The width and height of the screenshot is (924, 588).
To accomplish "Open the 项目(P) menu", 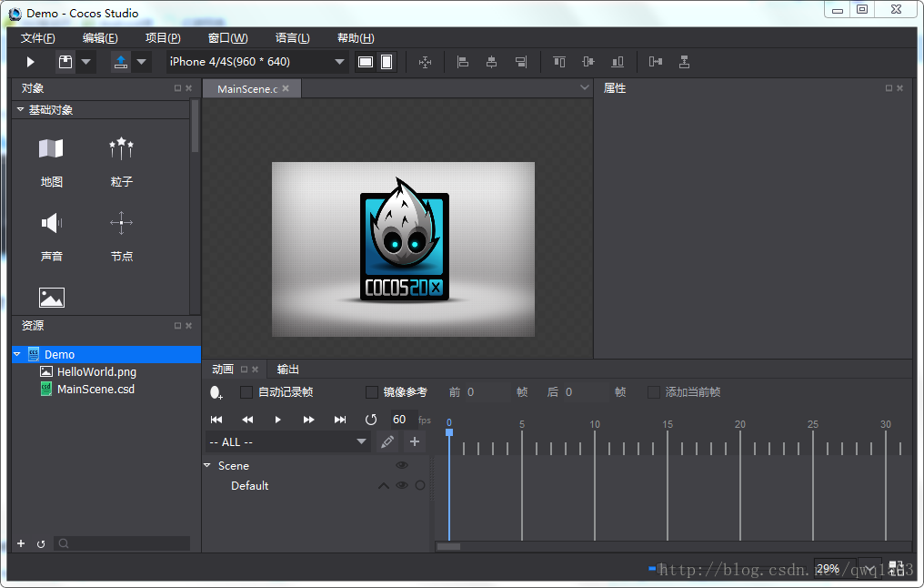I will pyautogui.click(x=163, y=38).
